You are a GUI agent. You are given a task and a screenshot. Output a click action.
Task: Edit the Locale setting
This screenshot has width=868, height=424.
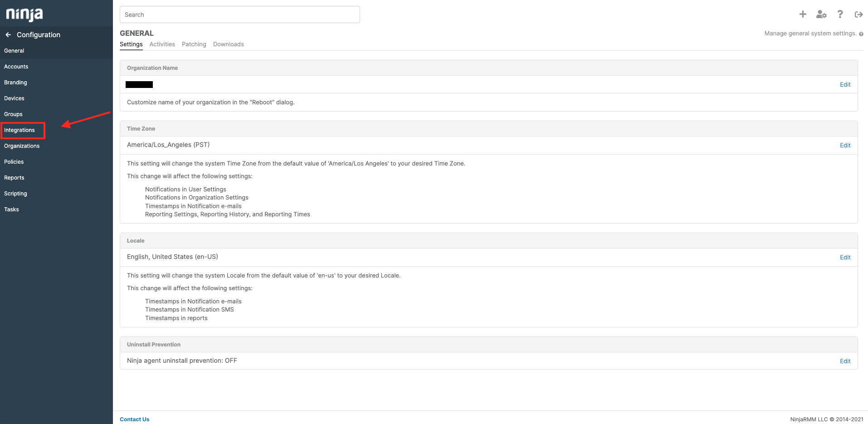(x=845, y=258)
